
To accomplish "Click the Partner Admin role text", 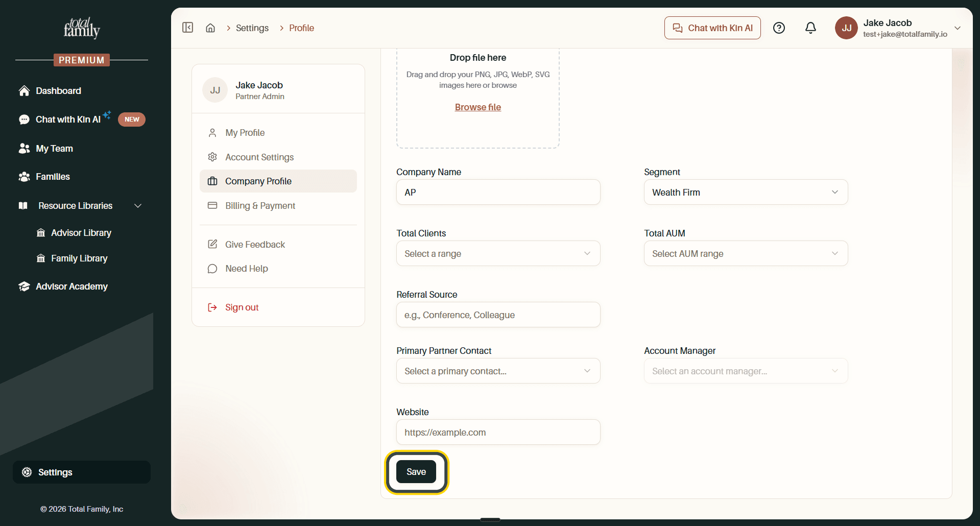I will point(260,97).
